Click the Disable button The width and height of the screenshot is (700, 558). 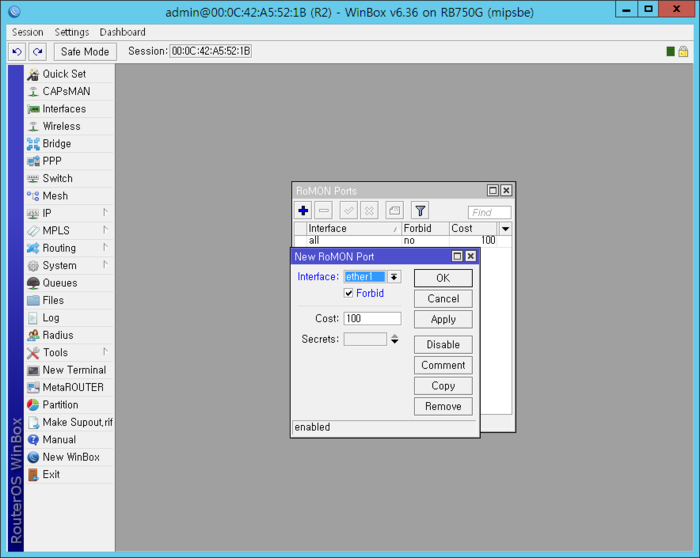(443, 345)
